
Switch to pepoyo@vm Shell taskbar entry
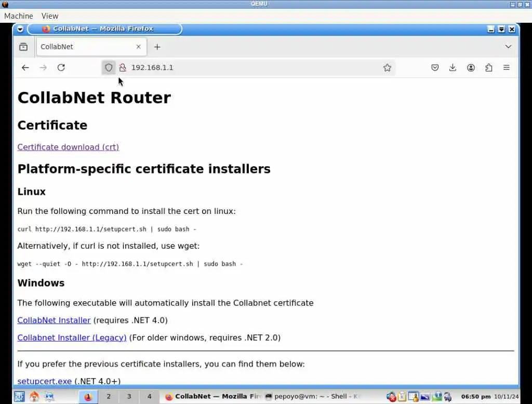coord(312,396)
